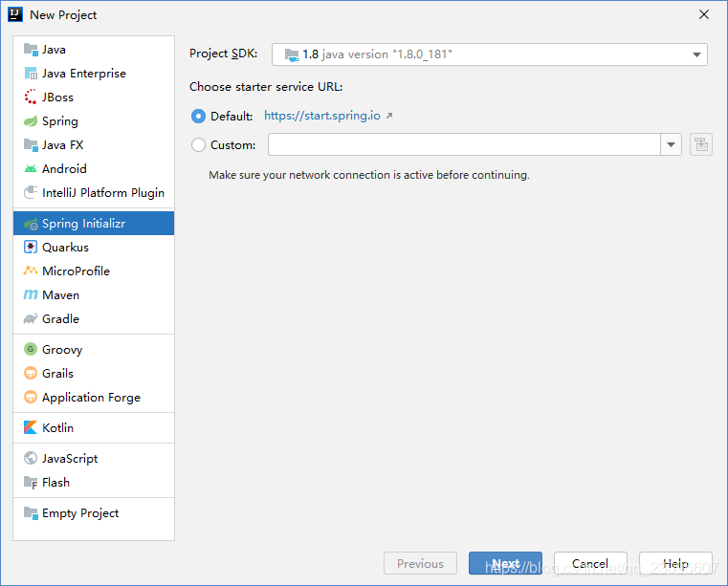The image size is (728, 586).
Task: Pick the Application Forge icon
Action: click(31, 397)
